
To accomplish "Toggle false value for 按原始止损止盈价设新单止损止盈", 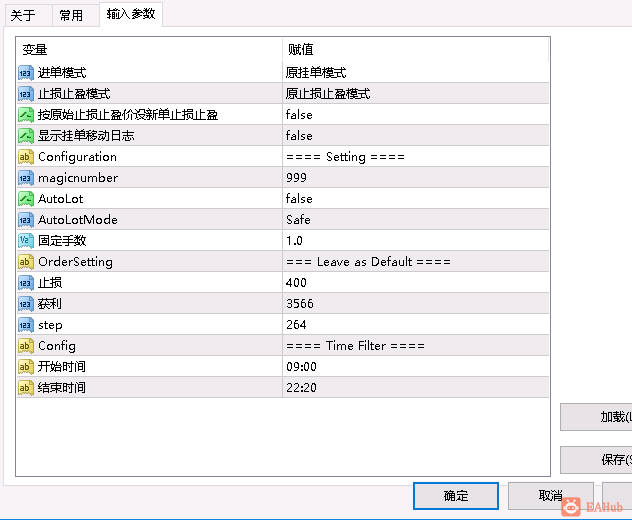I will (416, 115).
